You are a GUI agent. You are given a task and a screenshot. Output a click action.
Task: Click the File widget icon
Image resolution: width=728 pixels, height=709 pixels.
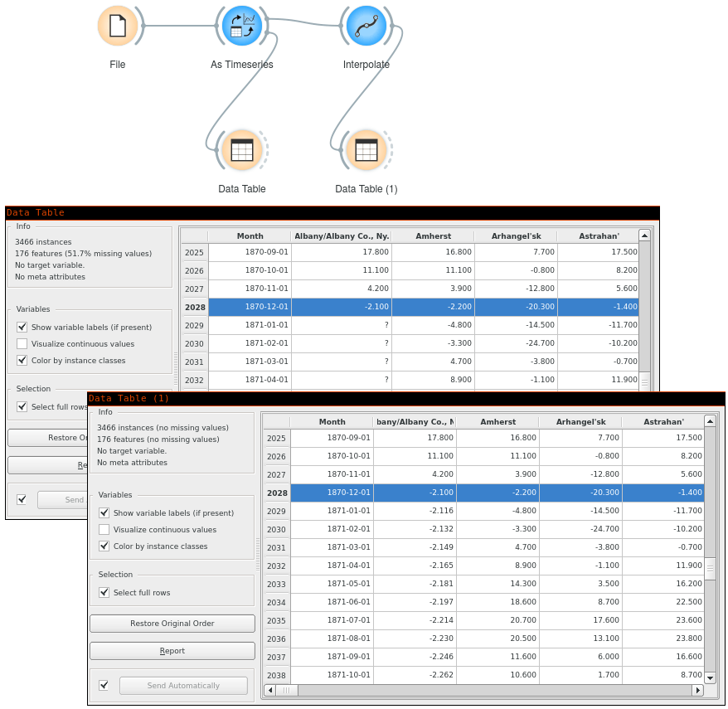coord(118,26)
